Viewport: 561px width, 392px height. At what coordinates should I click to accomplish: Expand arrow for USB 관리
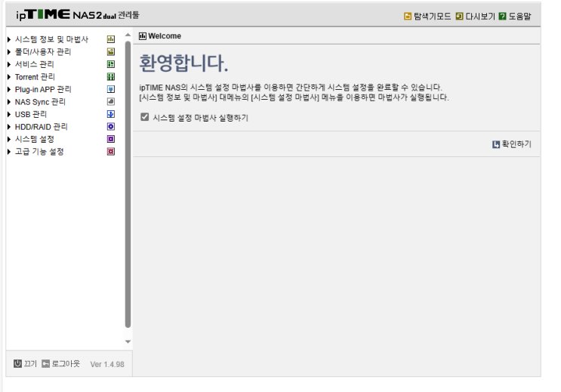pyautogui.click(x=9, y=114)
